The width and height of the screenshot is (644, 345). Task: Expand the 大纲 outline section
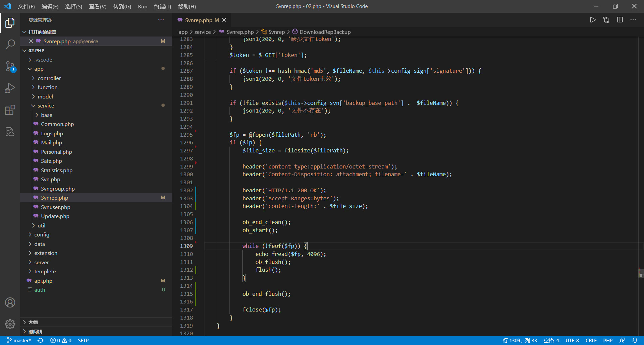point(33,322)
